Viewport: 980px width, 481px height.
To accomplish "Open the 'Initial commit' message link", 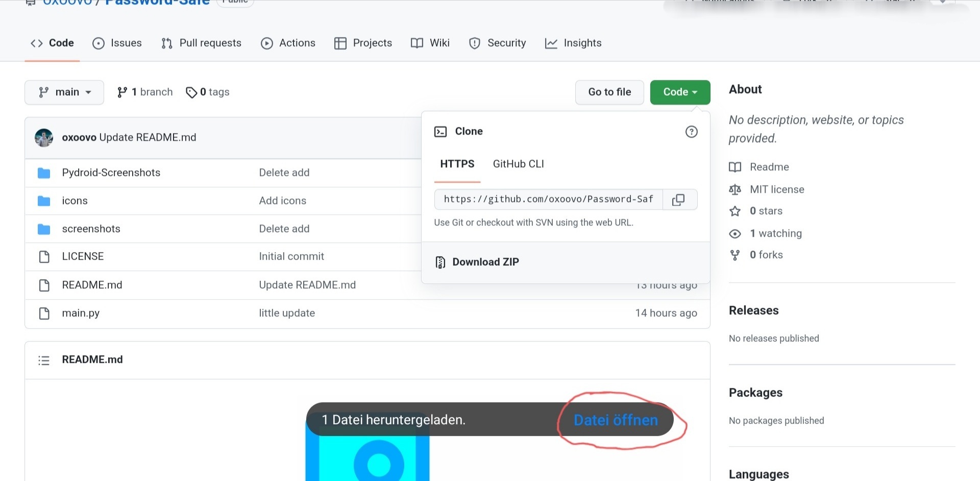I will 291,256.
